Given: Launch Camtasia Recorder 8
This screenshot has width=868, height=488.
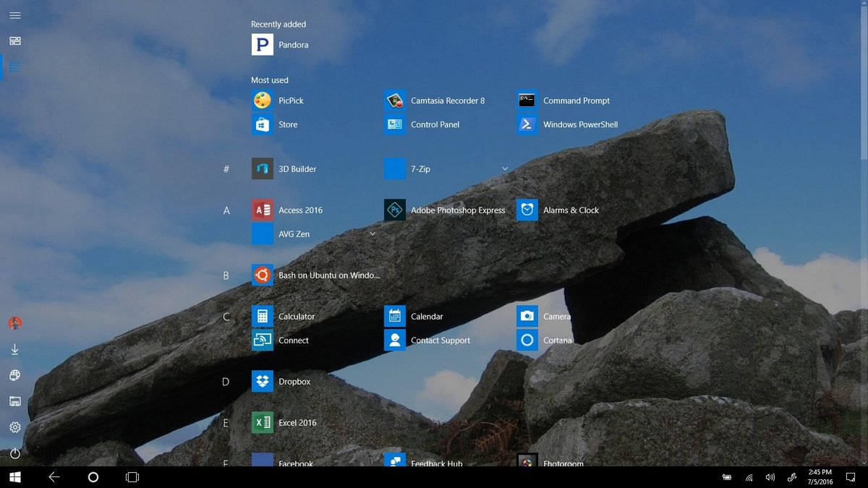Looking at the screenshot, I should pos(446,100).
